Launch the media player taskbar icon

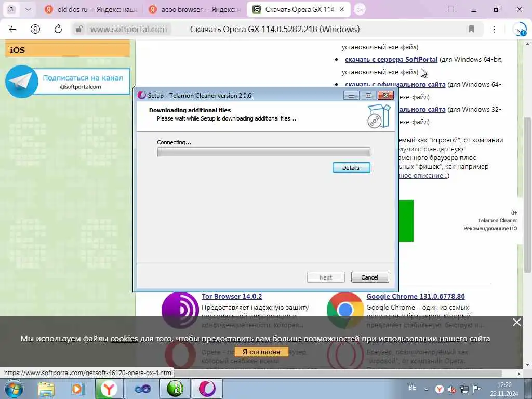pos(77,389)
